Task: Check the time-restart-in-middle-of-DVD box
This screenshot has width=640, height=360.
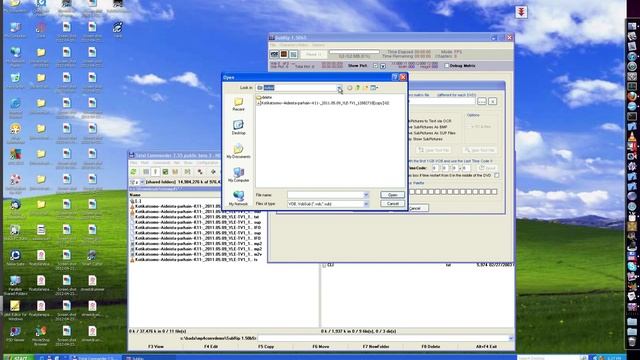Action: [x=497, y=175]
